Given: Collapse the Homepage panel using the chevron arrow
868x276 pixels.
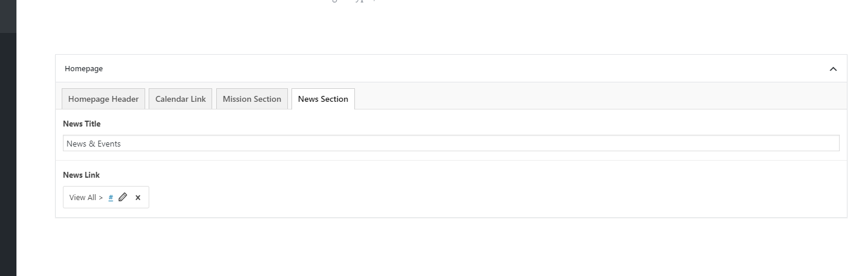Looking at the screenshot, I should click(x=833, y=69).
